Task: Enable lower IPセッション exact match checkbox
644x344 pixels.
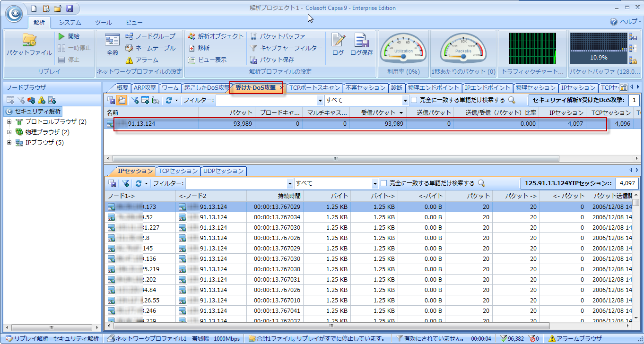Action: (384, 183)
